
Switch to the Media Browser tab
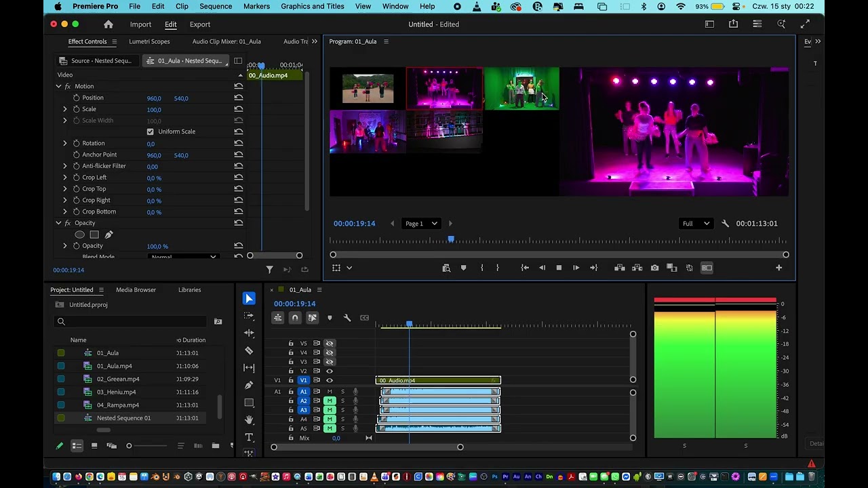[136, 290]
